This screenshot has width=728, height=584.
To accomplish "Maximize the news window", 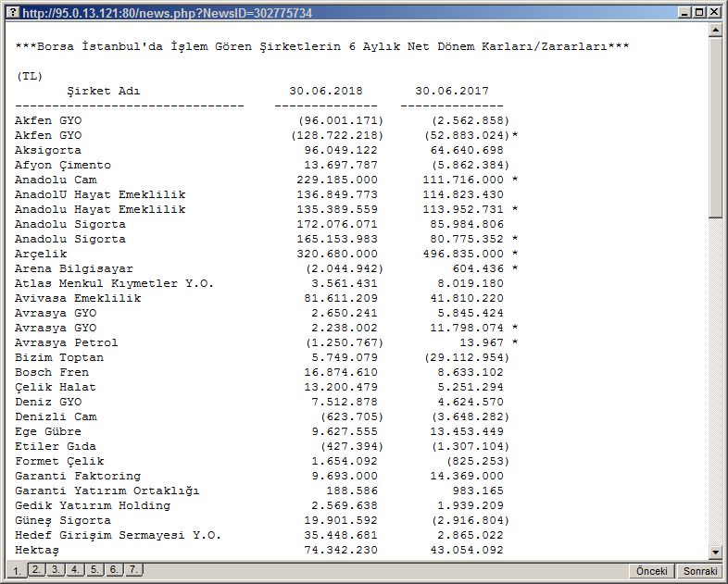I will 699,13.
